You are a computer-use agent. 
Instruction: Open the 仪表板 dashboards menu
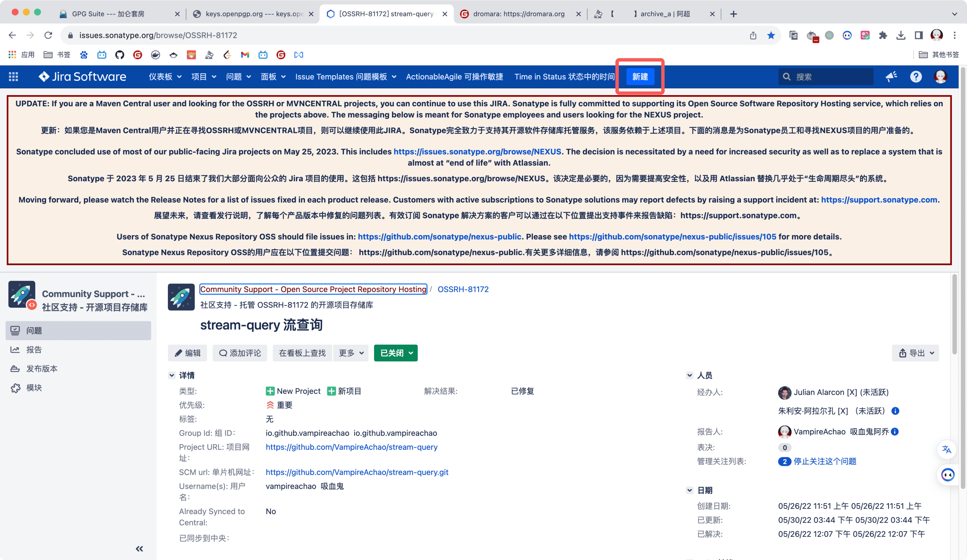165,77
